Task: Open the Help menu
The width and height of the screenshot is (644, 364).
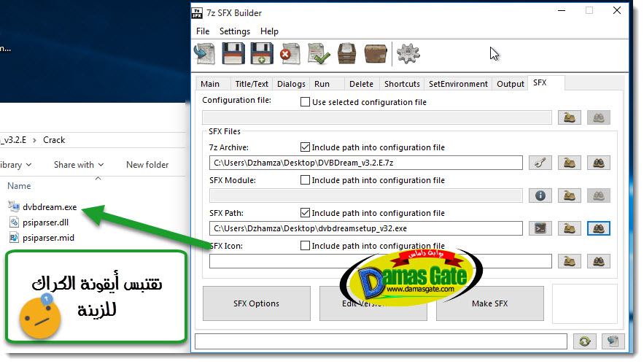Action: point(269,31)
